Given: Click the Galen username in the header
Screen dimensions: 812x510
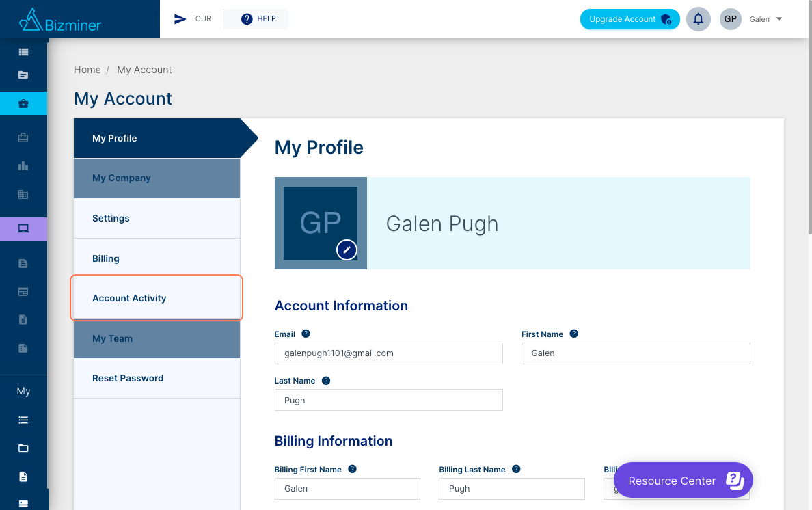Looking at the screenshot, I should (x=759, y=20).
